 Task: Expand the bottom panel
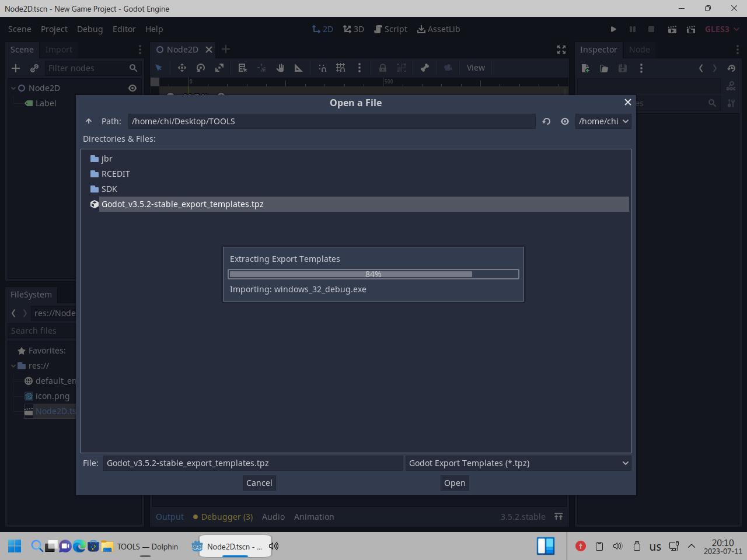(558, 517)
